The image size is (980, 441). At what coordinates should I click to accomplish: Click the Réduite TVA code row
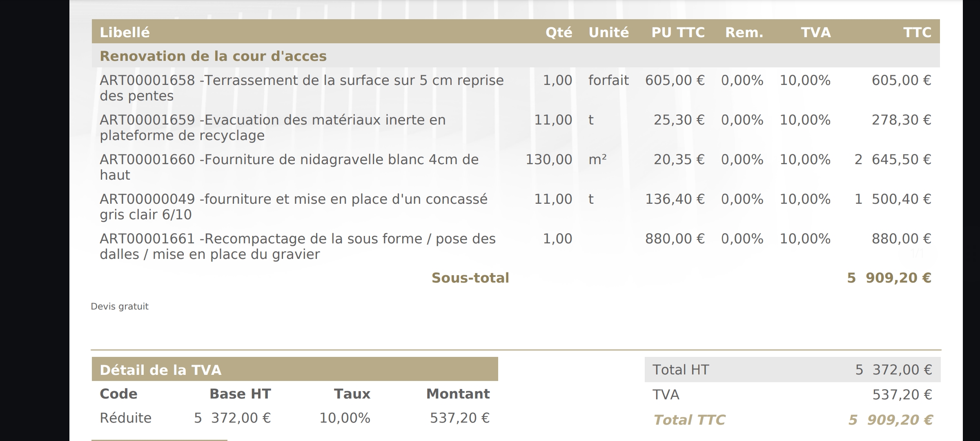pyautogui.click(x=125, y=418)
